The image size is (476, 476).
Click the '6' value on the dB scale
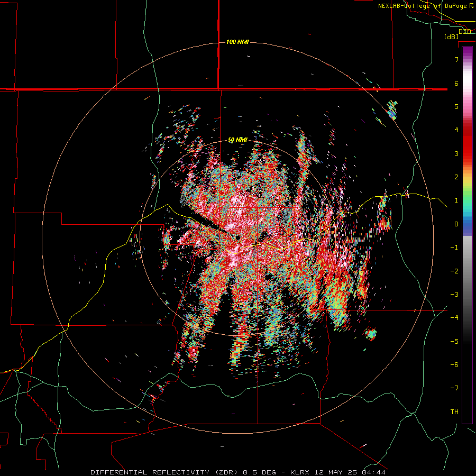[456, 83]
